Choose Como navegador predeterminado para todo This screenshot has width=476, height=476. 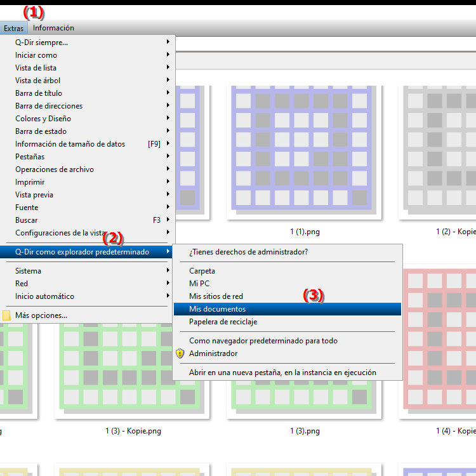click(288, 341)
